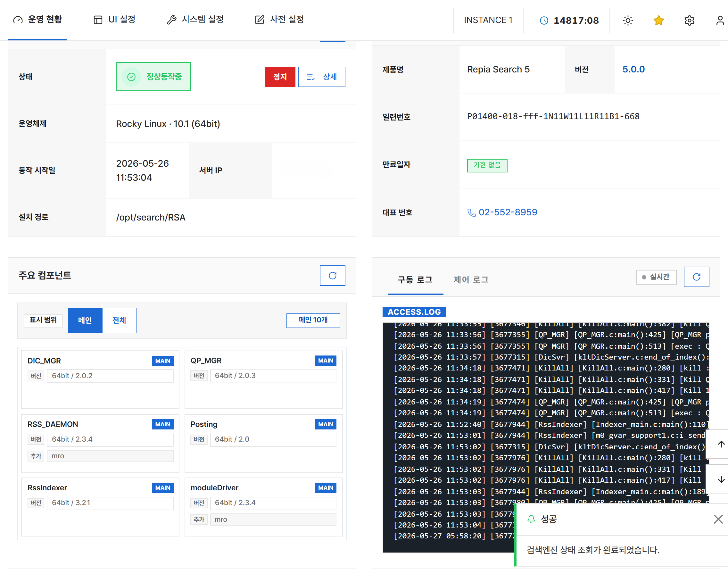Open the 시스템 설정 menu

click(x=195, y=20)
